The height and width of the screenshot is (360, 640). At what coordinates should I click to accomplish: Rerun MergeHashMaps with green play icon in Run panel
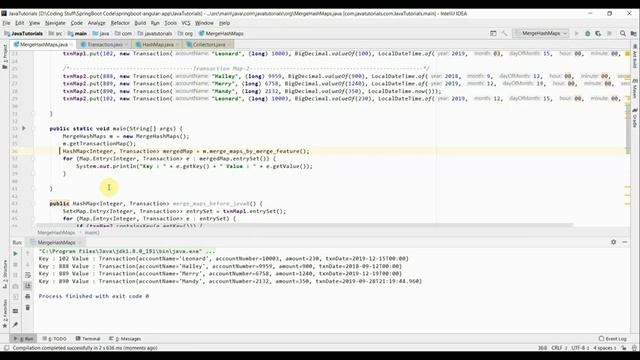16,253
